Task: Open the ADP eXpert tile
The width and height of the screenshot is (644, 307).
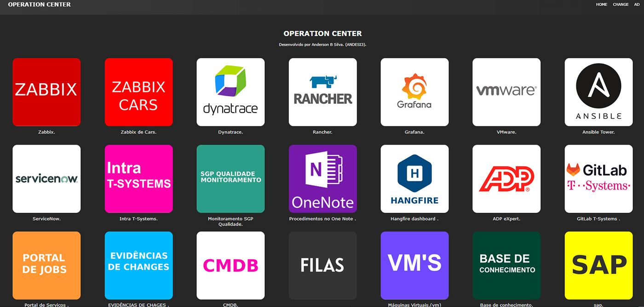Action: point(506,179)
